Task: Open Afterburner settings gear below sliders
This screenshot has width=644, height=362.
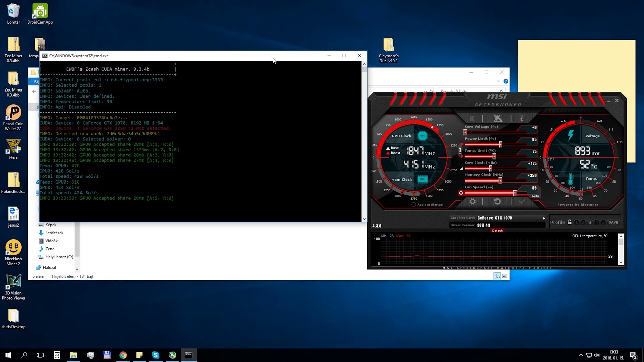Action: [473, 201]
